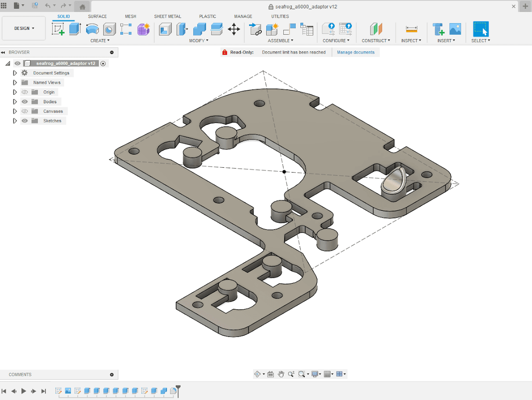Activate root component radio button
The height and width of the screenshot is (400, 532).
tap(103, 63)
